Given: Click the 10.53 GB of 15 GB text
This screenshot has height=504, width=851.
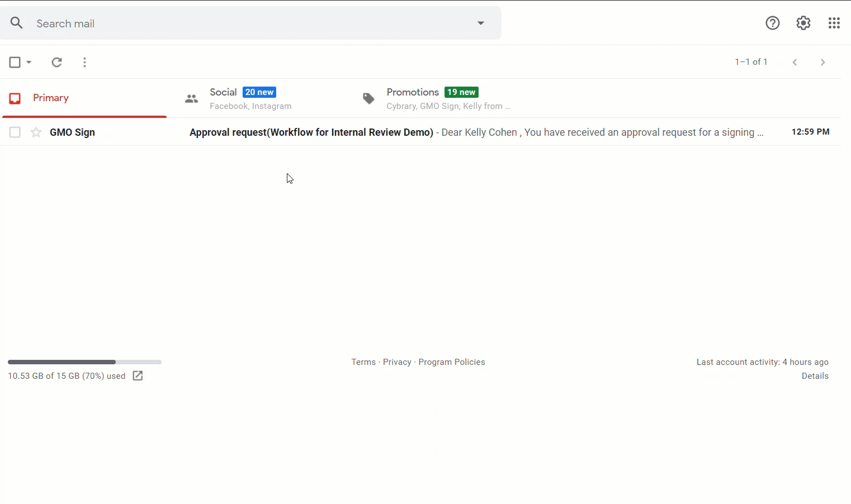Looking at the screenshot, I should [67, 376].
